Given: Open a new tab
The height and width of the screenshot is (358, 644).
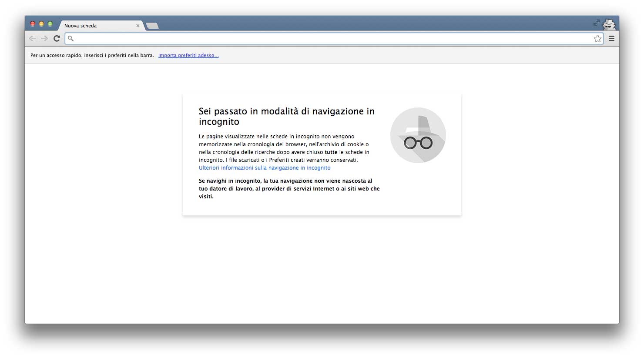Looking at the screenshot, I should (x=152, y=26).
